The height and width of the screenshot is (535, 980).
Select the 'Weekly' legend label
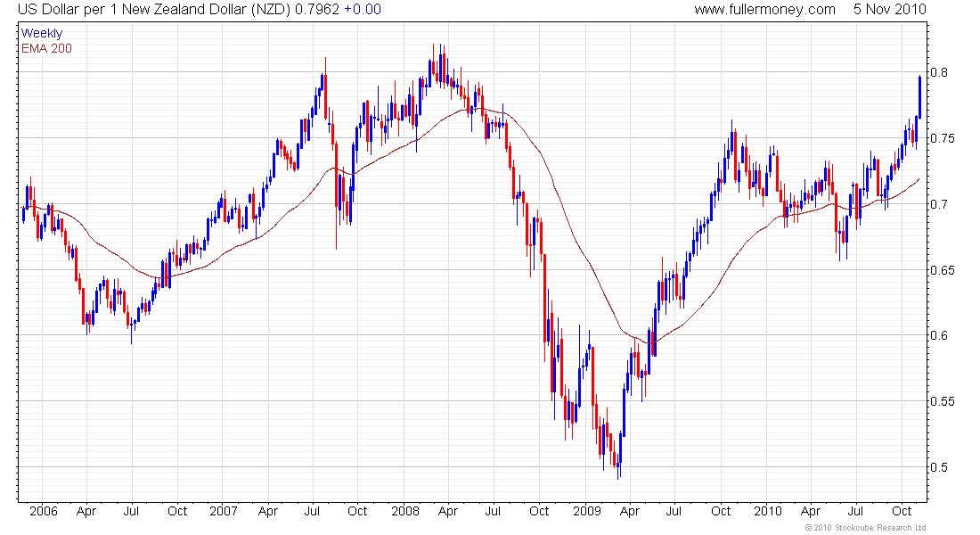tap(42, 33)
